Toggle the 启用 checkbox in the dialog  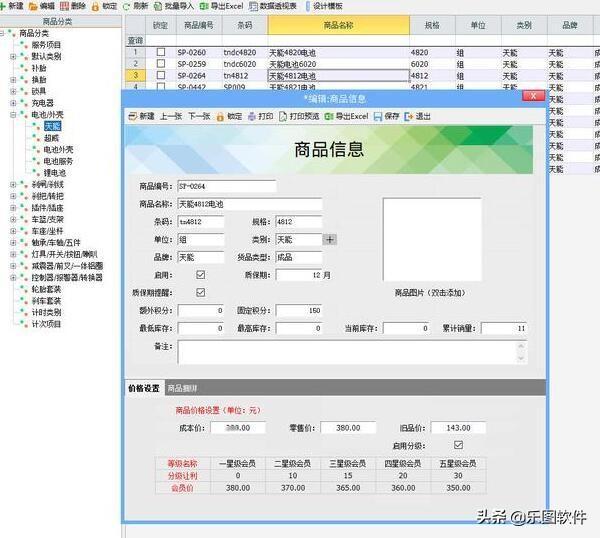coord(201,275)
